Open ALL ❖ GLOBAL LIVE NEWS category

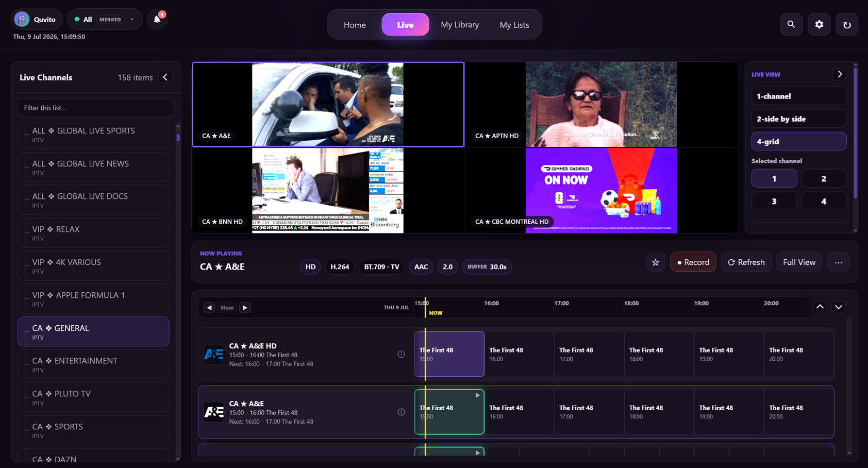click(93, 168)
